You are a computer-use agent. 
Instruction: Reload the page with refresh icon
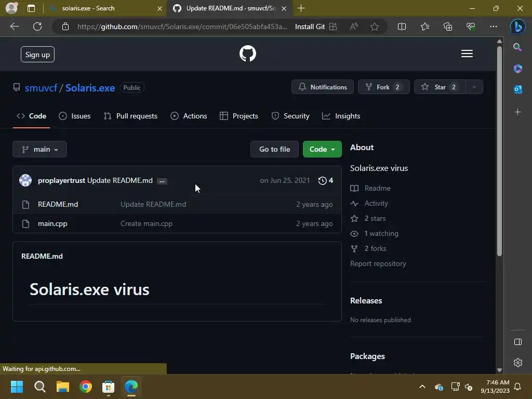37,26
